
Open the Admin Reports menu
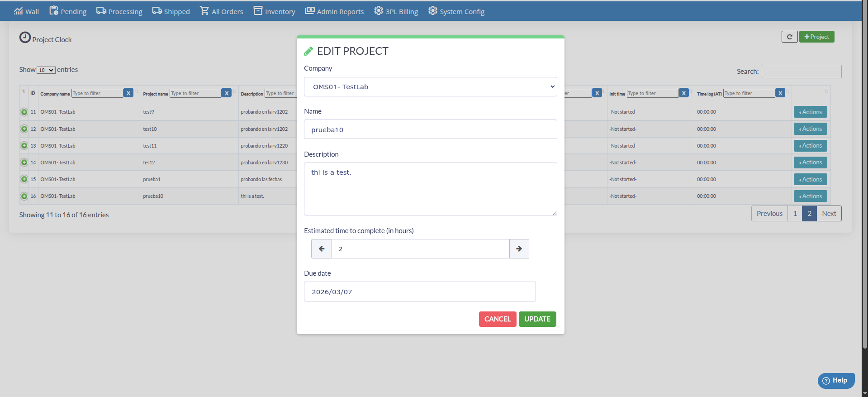(334, 11)
